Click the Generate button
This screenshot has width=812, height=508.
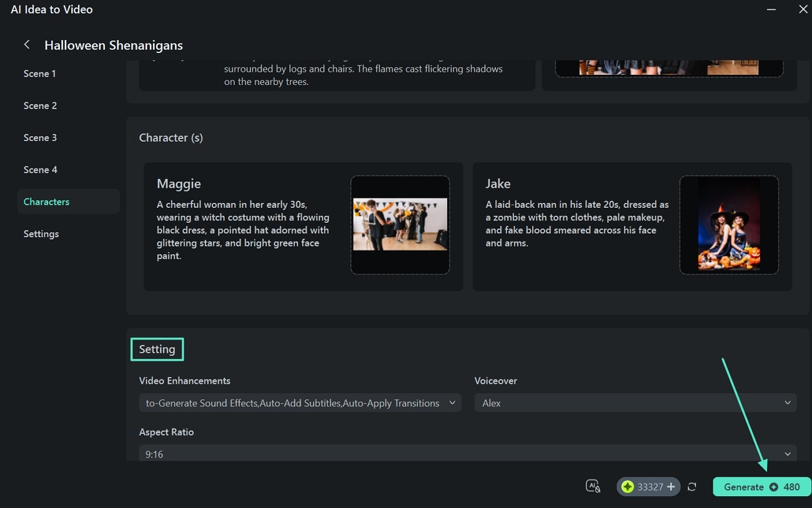[761, 487]
